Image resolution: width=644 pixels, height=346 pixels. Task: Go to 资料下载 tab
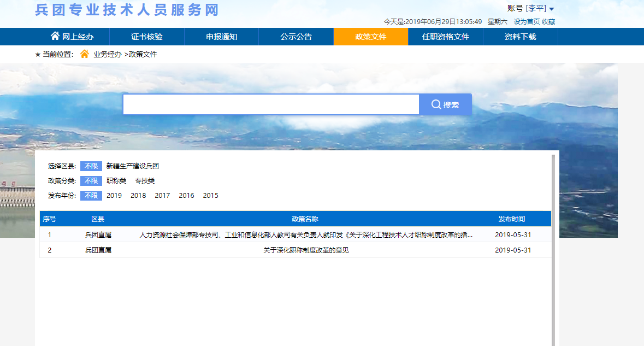[x=520, y=37]
